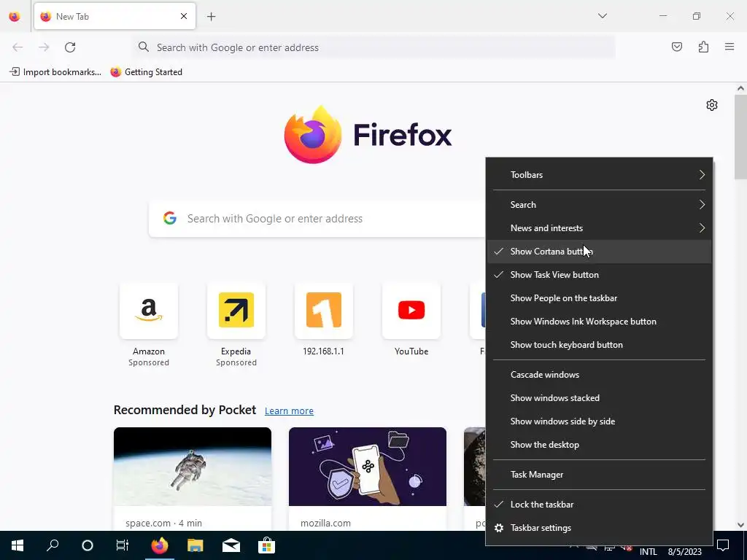Open the Windows Start button
This screenshot has height=560, width=747.
(18, 545)
